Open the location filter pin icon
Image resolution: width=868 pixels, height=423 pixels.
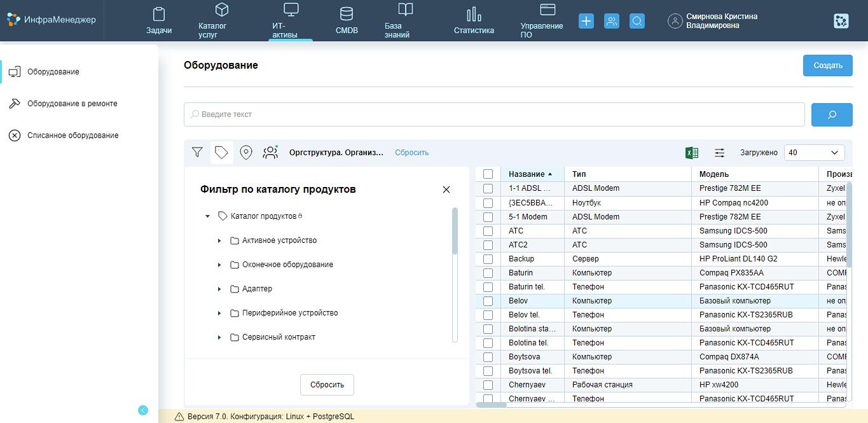pyautogui.click(x=246, y=153)
